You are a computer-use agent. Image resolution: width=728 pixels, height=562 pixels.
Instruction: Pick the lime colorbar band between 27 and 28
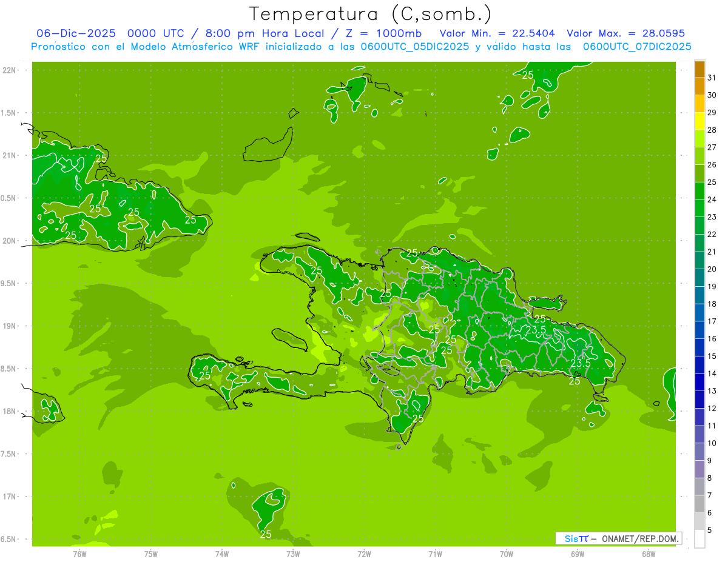[699, 139]
